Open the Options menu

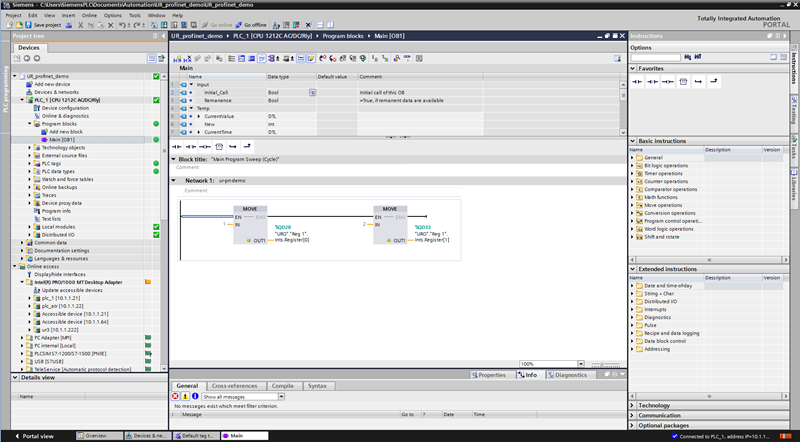coord(113,15)
